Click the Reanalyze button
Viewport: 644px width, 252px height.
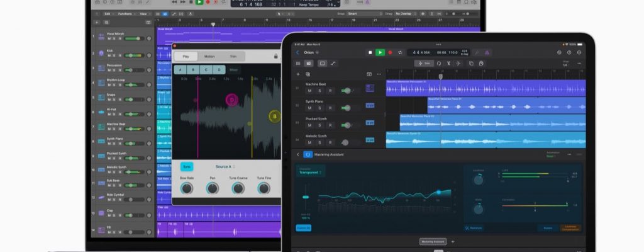(474, 227)
